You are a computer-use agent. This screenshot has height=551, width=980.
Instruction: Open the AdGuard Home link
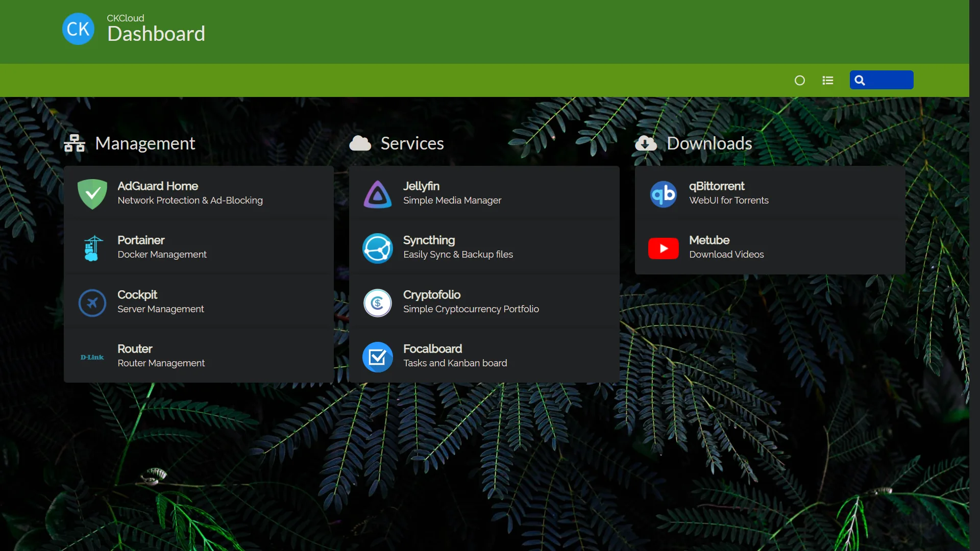pyautogui.click(x=158, y=186)
